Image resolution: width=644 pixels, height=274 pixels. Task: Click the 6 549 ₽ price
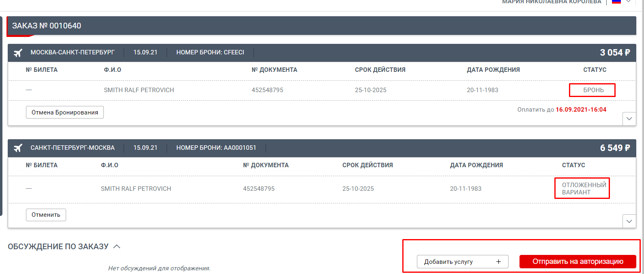point(615,148)
